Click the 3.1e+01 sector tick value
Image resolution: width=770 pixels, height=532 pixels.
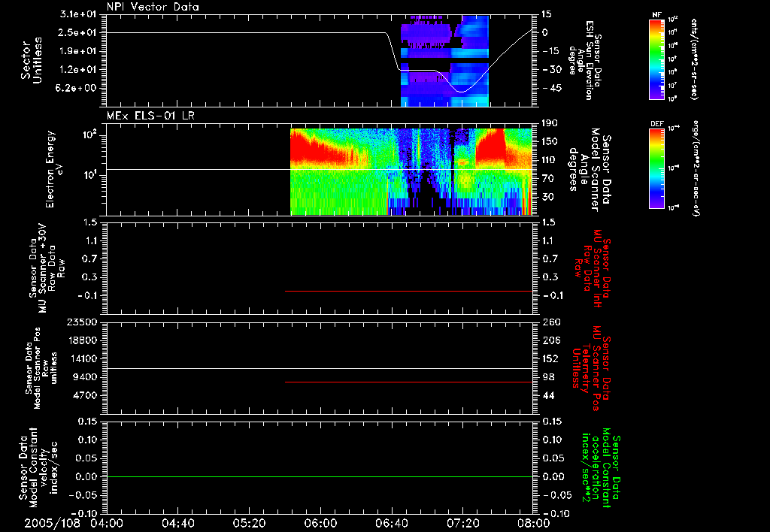(78, 14)
